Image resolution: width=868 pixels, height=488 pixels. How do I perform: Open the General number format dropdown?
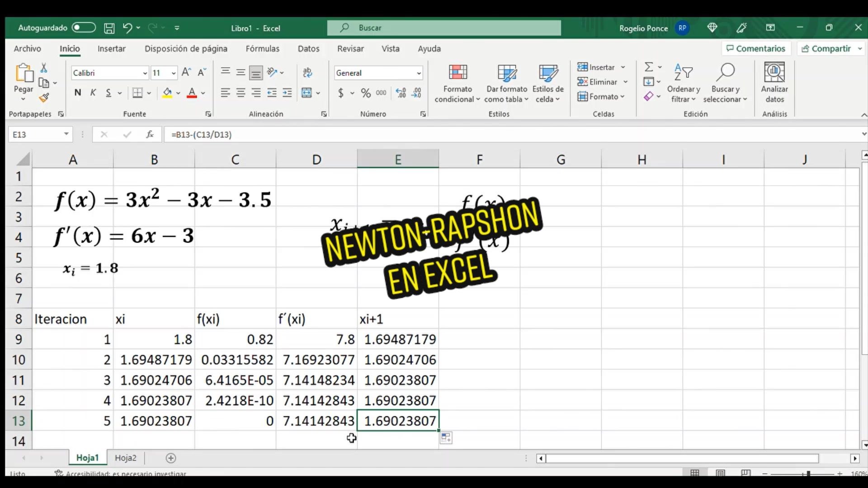pyautogui.click(x=419, y=73)
